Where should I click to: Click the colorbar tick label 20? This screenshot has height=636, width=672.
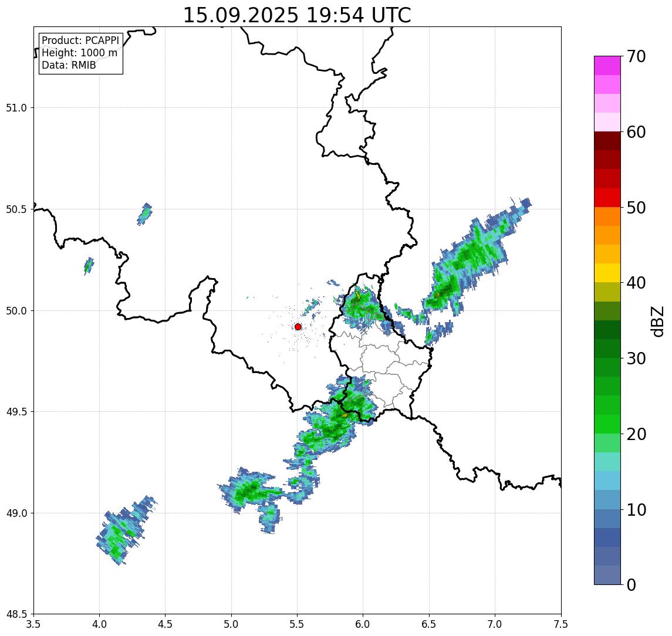(636, 434)
